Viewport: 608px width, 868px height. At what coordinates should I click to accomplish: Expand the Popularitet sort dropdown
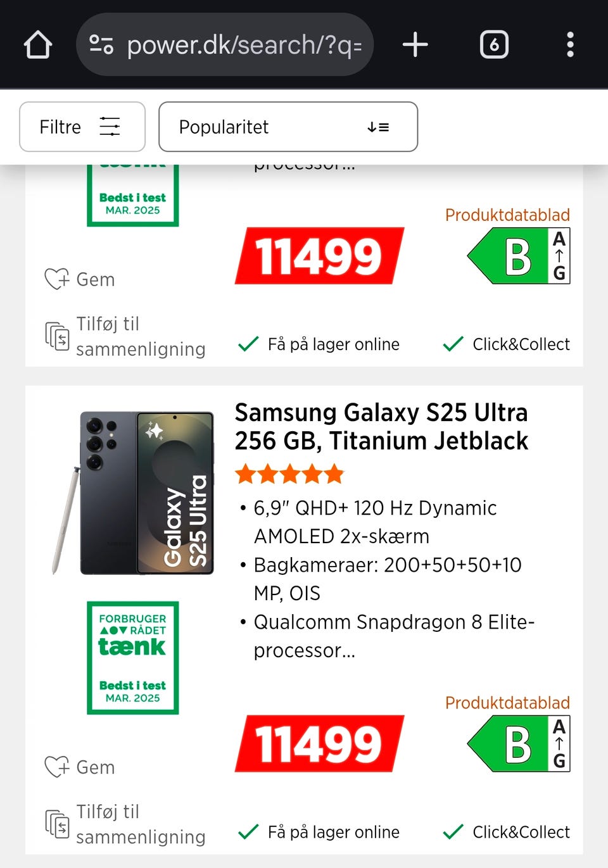click(x=288, y=127)
